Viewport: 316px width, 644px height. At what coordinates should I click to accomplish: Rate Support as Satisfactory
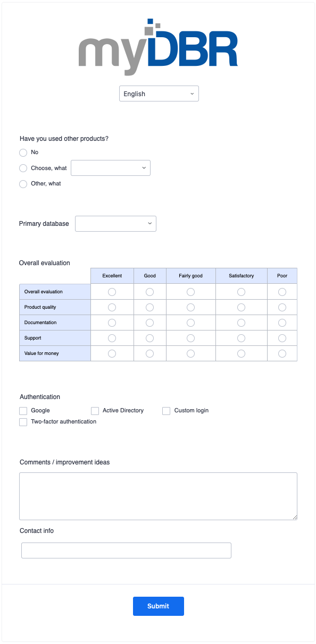coord(241,338)
